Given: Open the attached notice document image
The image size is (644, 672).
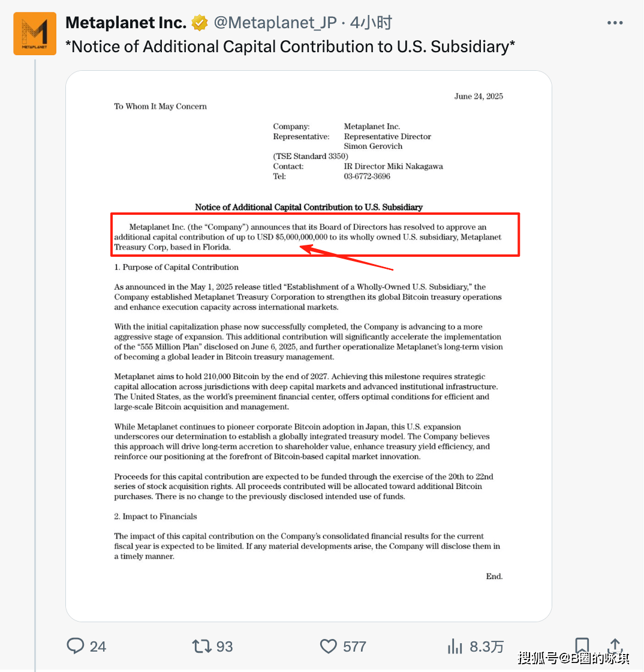Looking at the screenshot, I should [309, 346].
